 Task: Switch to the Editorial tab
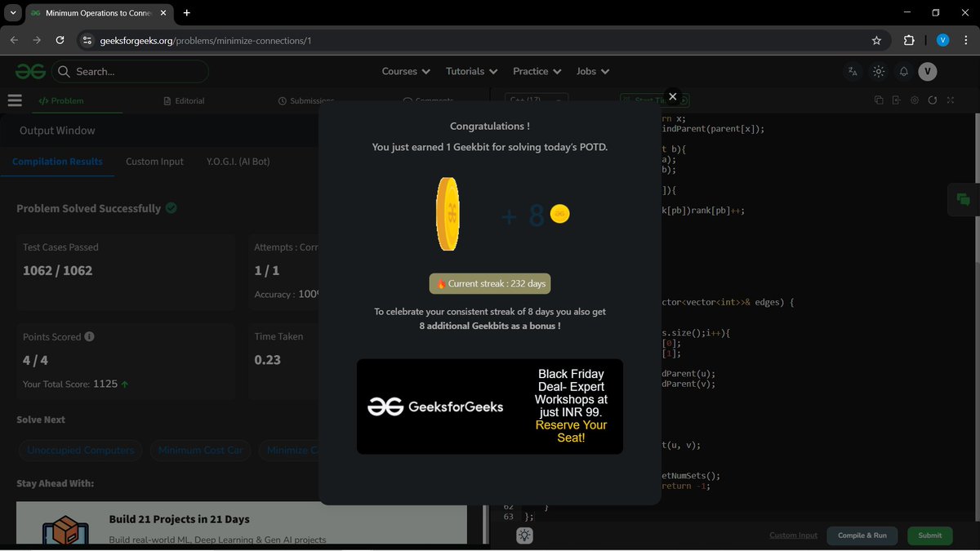point(184,100)
